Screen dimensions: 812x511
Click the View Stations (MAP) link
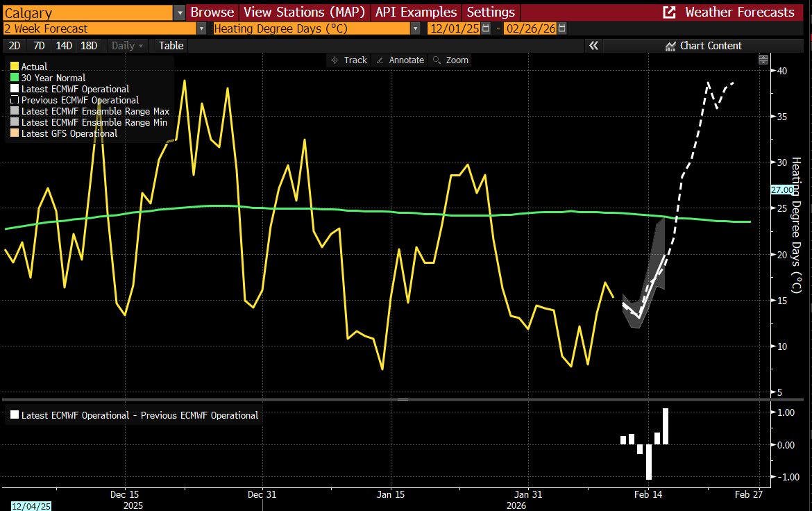point(304,12)
